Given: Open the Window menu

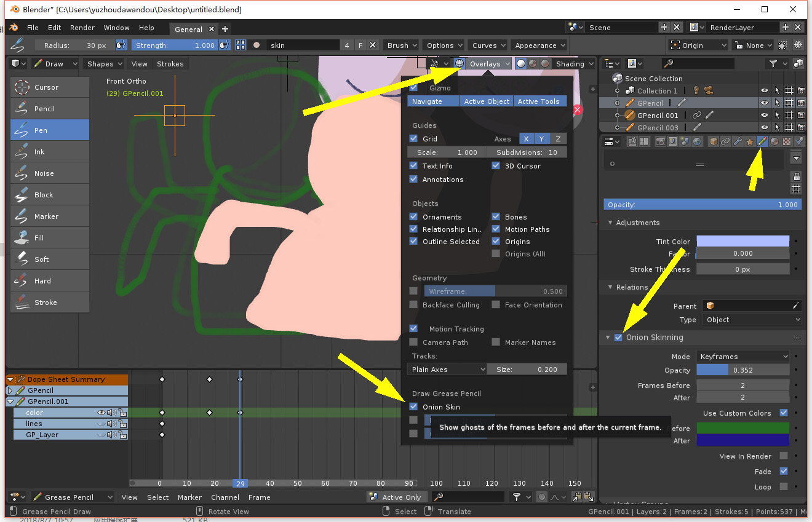Looking at the screenshot, I should pos(117,28).
